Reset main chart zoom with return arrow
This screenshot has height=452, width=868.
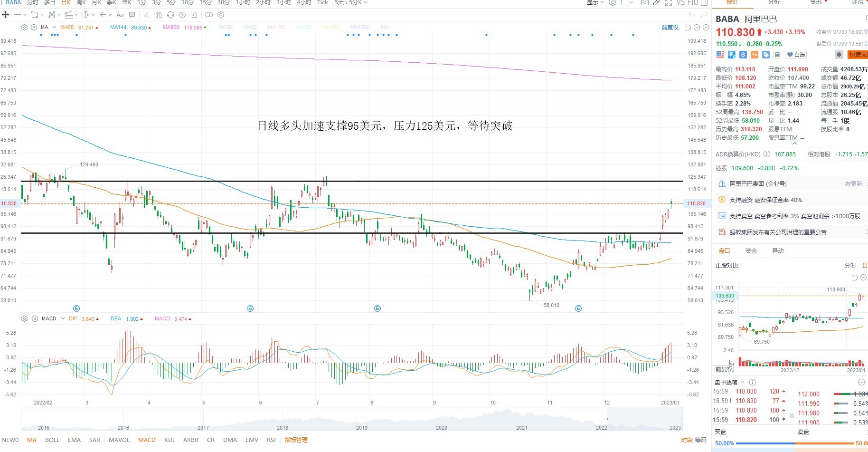(688, 28)
